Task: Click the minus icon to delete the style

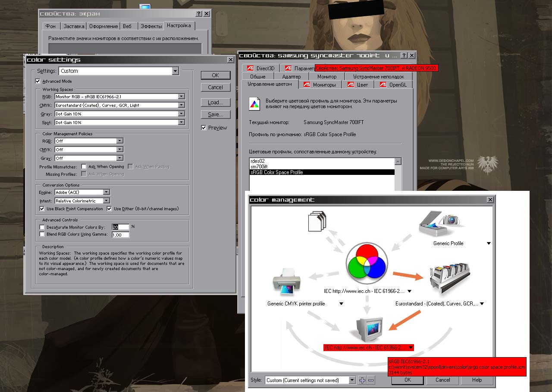Action: coord(371,380)
